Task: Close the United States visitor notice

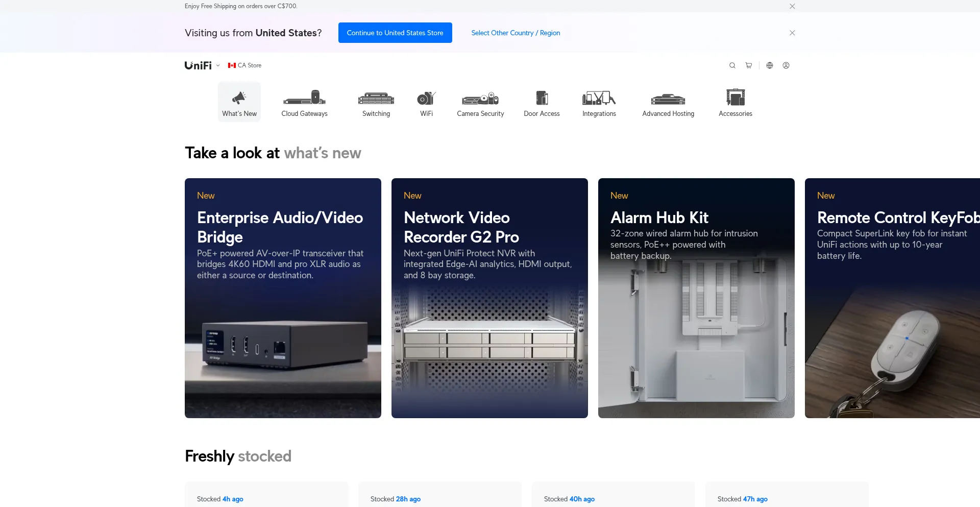Action: pos(792,33)
